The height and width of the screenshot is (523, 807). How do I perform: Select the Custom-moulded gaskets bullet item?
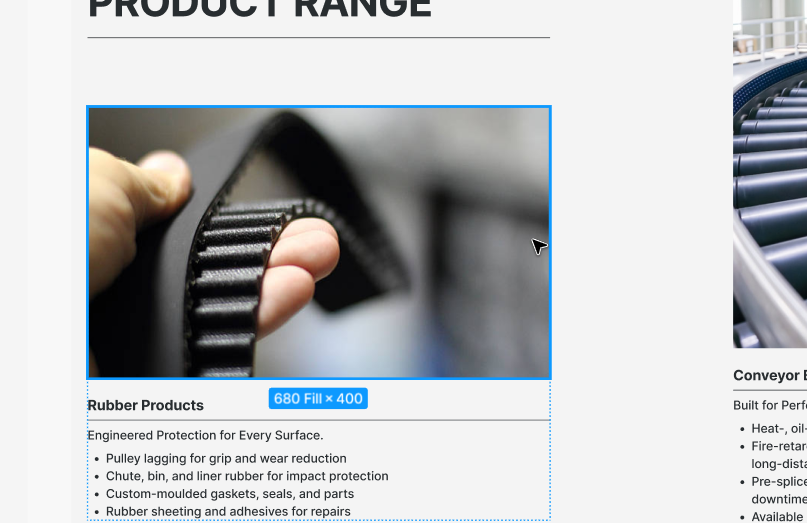pos(230,494)
